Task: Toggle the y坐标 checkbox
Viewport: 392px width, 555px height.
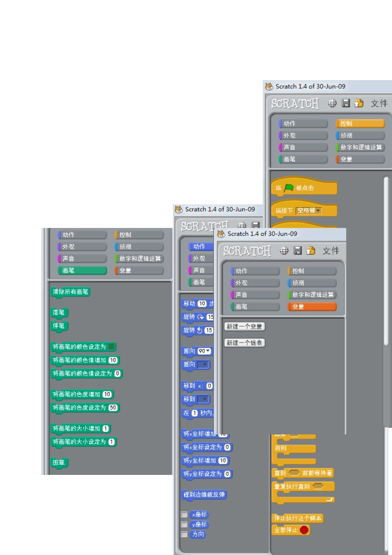Action: (184, 524)
